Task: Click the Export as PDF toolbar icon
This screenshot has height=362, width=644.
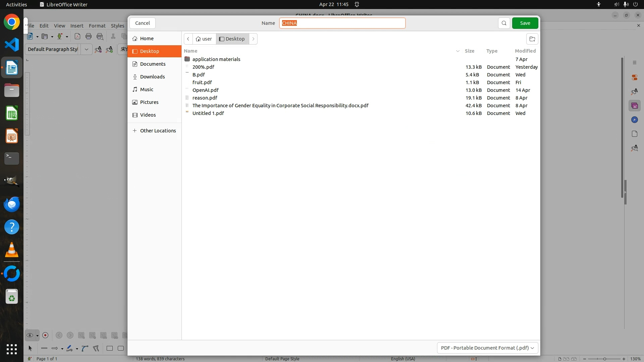Action: [x=77, y=37]
